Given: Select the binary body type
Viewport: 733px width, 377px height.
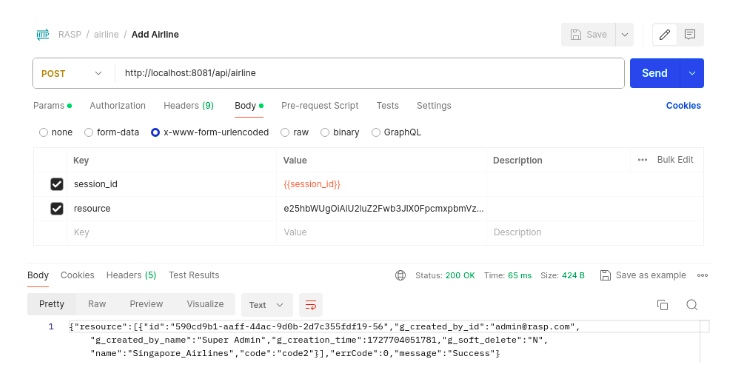Looking at the screenshot, I should (324, 132).
